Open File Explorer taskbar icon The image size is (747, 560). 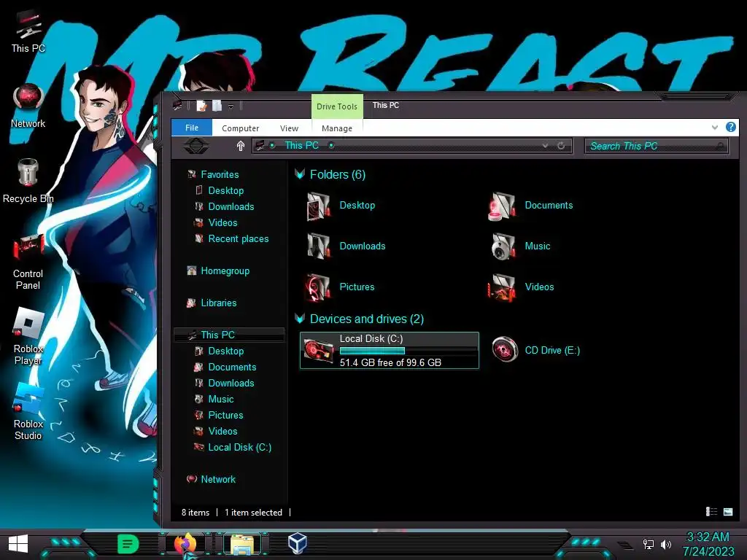(242, 544)
